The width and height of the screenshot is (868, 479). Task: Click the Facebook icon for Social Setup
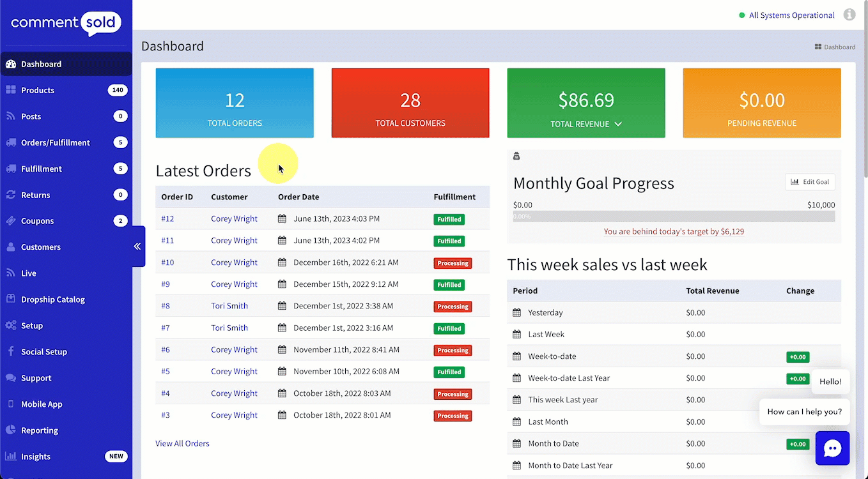(x=11, y=352)
